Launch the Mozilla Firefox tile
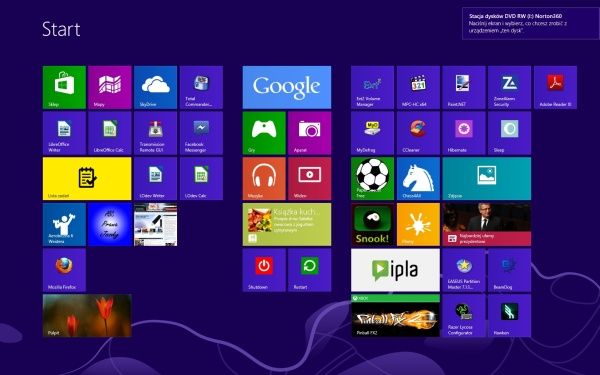The width and height of the screenshot is (600, 375). pos(64,270)
